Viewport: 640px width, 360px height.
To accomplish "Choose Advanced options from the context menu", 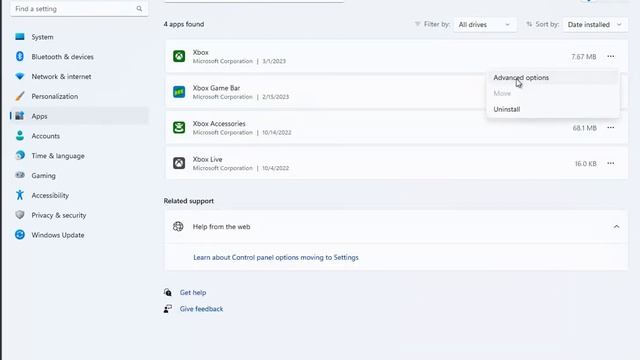I will coord(553,78).
